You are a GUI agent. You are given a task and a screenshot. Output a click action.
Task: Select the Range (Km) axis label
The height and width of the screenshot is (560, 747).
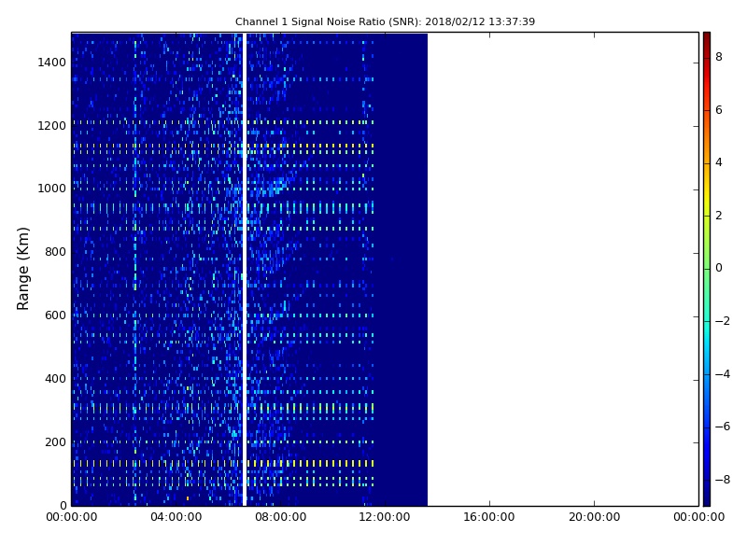tap(22, 269)
